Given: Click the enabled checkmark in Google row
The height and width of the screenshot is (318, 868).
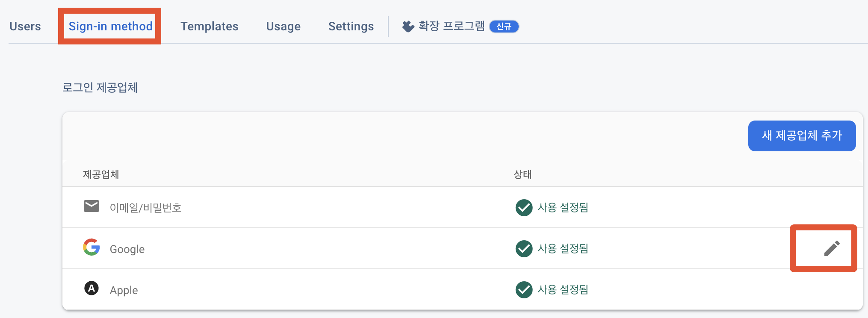Looking at the screenshot, I should tap(524, 249).
